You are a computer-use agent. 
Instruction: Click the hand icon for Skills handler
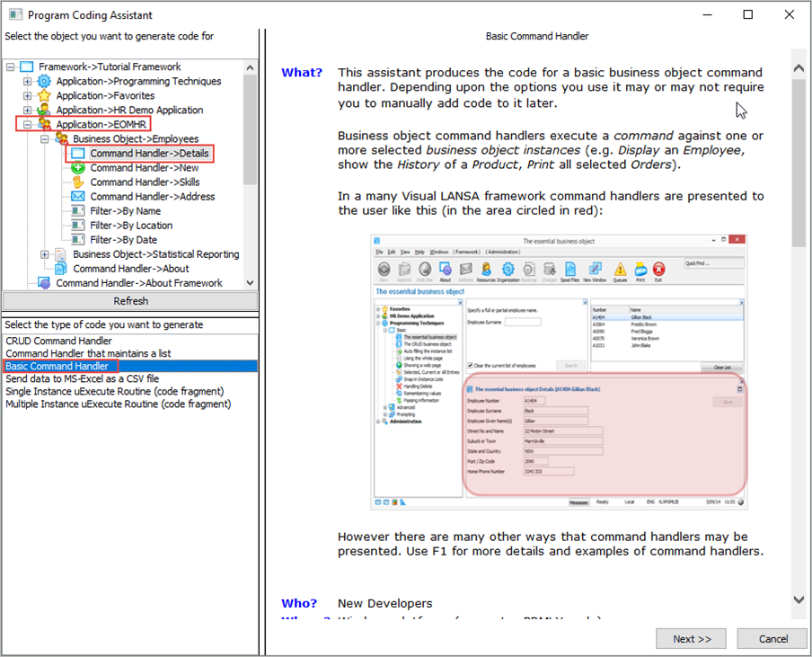coord(78,182)
